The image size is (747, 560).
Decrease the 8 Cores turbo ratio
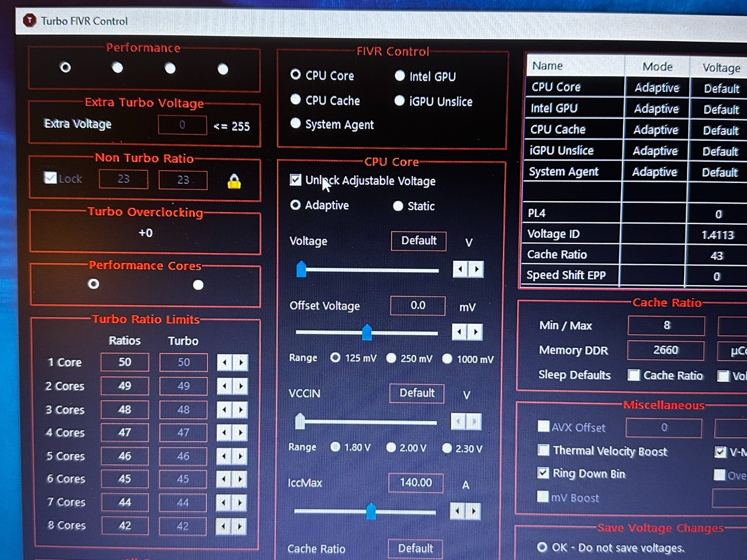(223, 526)
